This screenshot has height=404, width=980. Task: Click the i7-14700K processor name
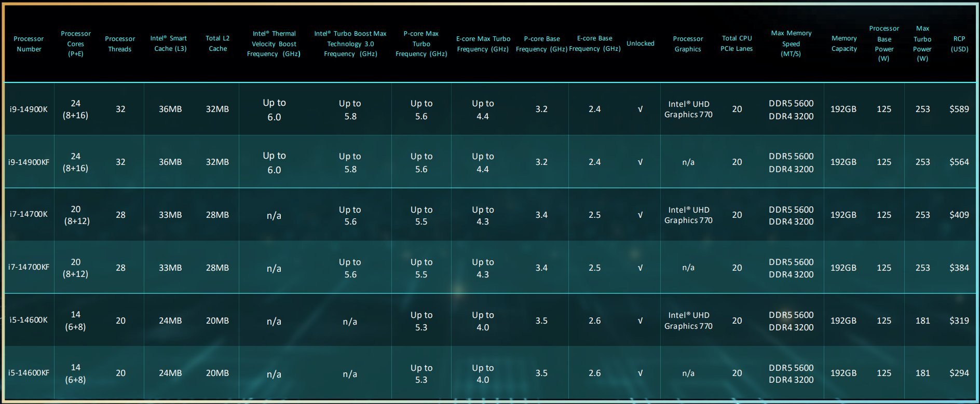(x=29, y=214)
